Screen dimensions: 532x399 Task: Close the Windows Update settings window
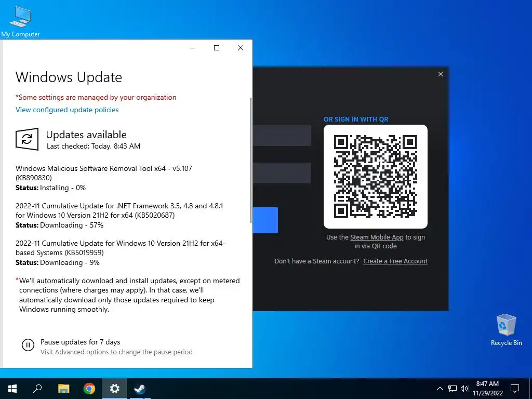(241, 48)
